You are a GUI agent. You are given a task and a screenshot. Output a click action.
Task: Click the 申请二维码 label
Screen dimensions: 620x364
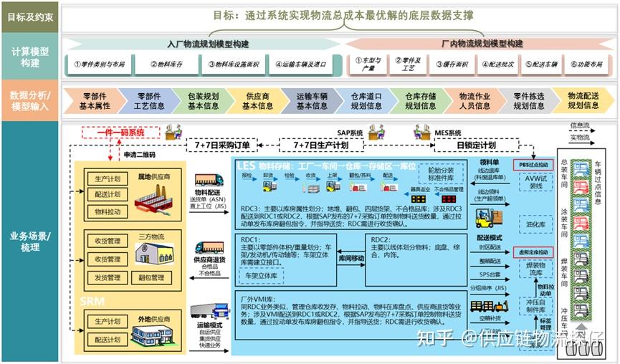point(139,155)
